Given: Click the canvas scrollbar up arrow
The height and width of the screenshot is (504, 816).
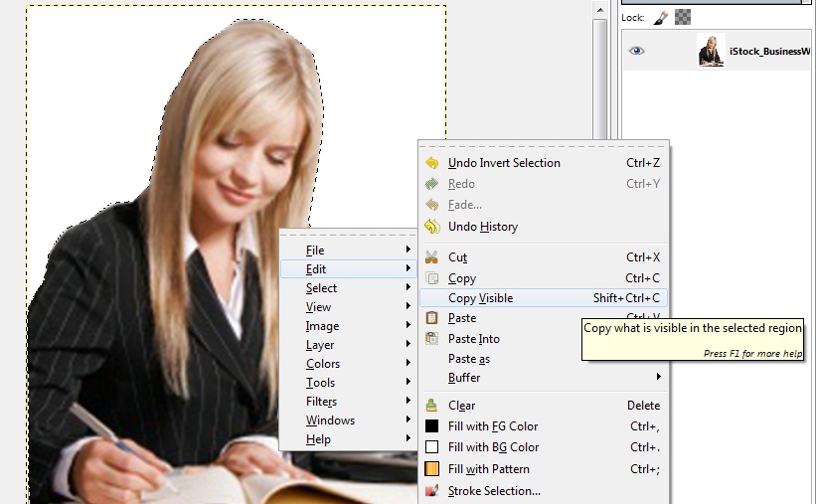Looking at the screenshot, I should 600,10.
